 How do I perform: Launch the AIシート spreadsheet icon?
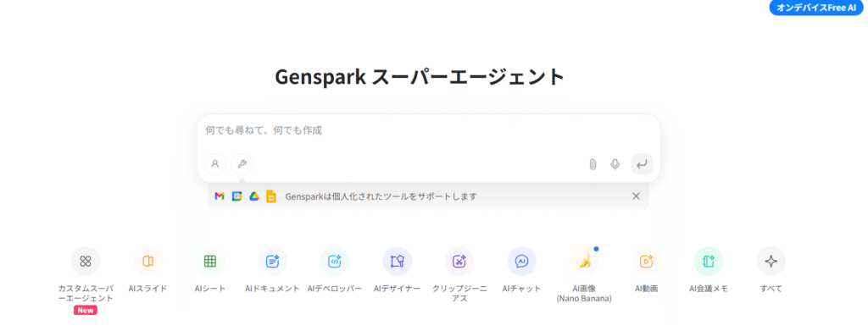coord(210,261)
